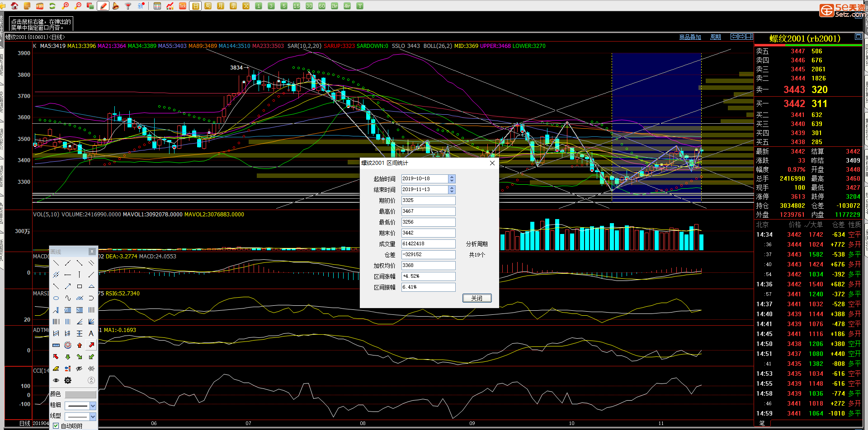Select the 1-minute period button
868x430 pixels.
click(x=259, y=6)
